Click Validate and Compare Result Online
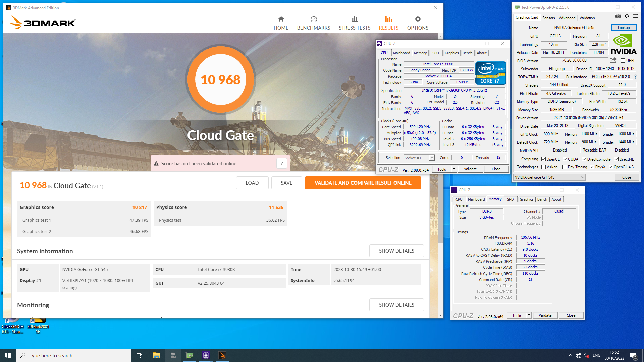 click(x=363, y=183)
